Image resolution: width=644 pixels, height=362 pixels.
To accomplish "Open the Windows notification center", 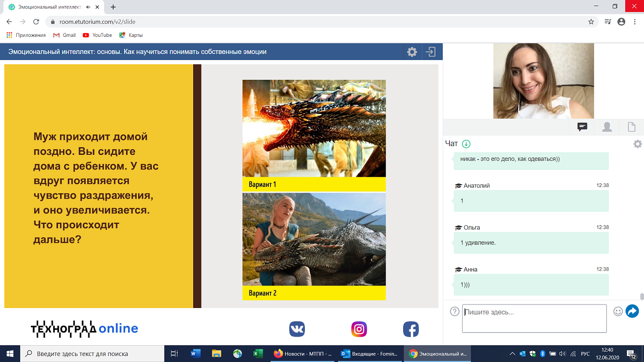I will (631, 354).
